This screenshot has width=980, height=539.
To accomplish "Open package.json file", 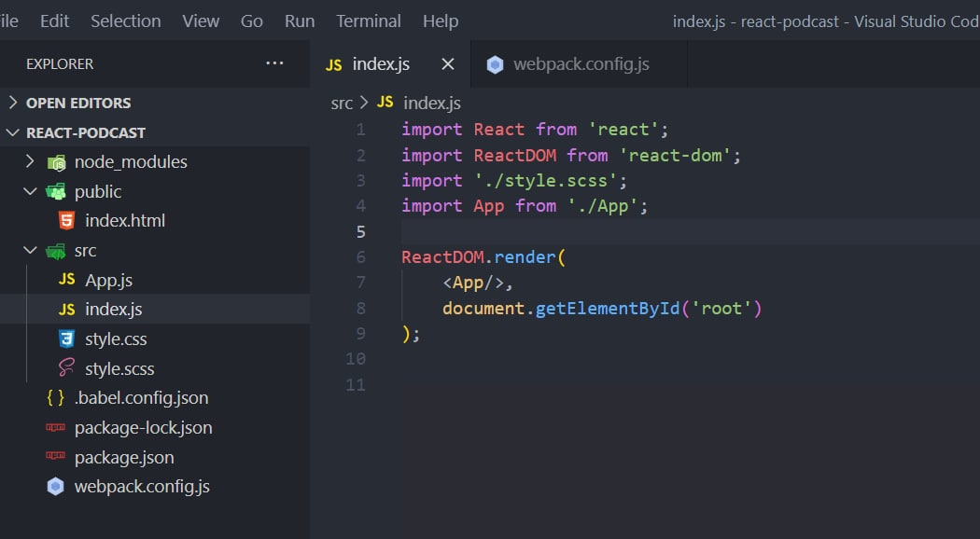I will [x=124, y=458].
